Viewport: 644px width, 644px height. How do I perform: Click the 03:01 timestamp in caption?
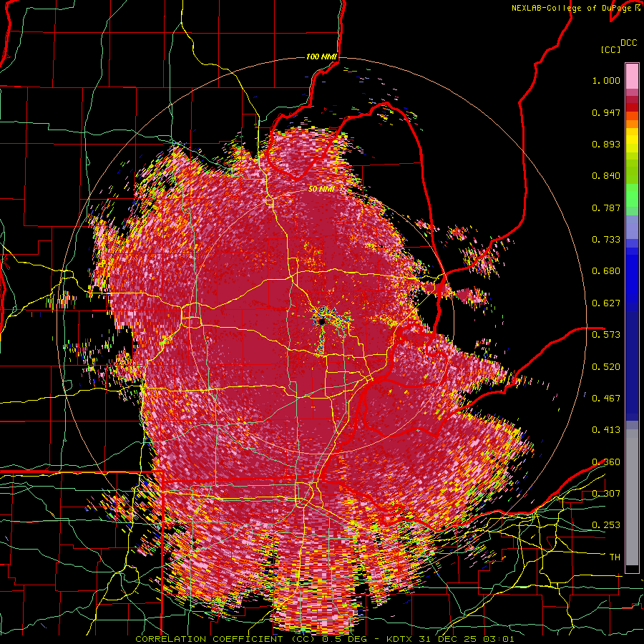[500, 639]
